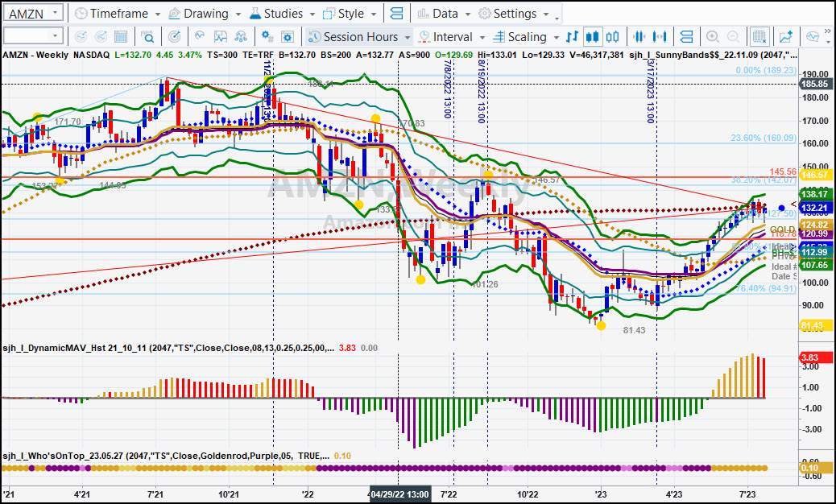Viewport: 836px width, 504px height.
Task: Click the first add-analysis chart icon
Action: point(81,36)
